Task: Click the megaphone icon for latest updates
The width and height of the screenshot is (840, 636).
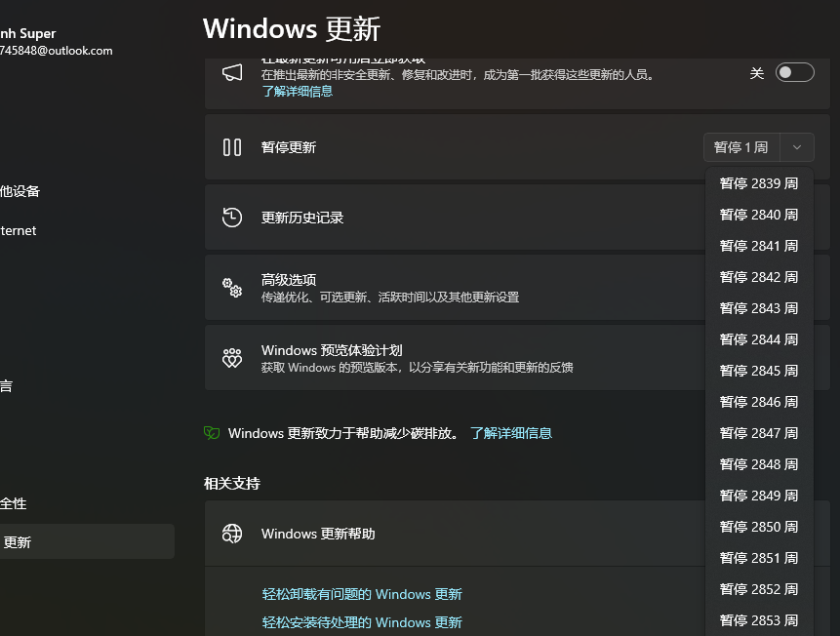Action: 232,73
